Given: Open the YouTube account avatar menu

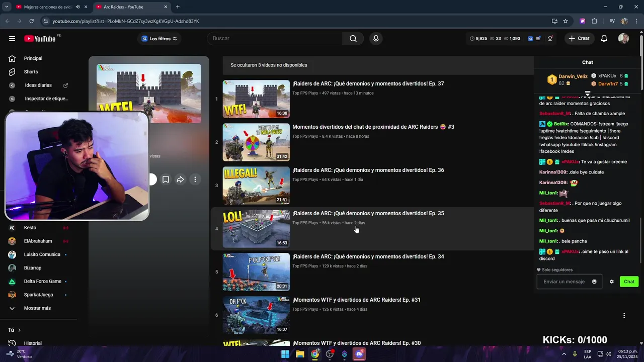Looking at the screenshot, I should [623, 39].
